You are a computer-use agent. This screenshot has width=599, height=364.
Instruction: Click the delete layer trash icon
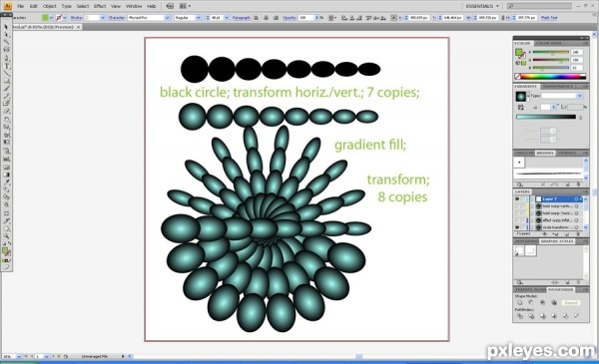click(x=578, y=233)
